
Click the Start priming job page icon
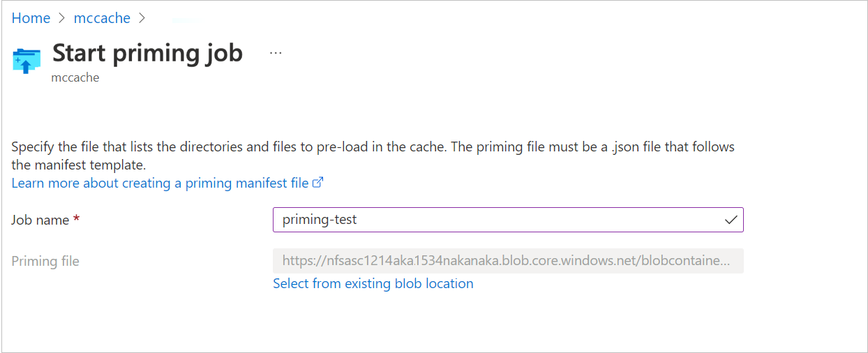[x=27, y=61]
